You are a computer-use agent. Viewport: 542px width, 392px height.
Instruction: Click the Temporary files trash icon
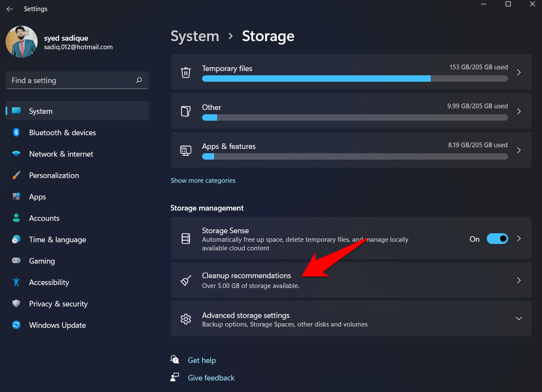186,72
